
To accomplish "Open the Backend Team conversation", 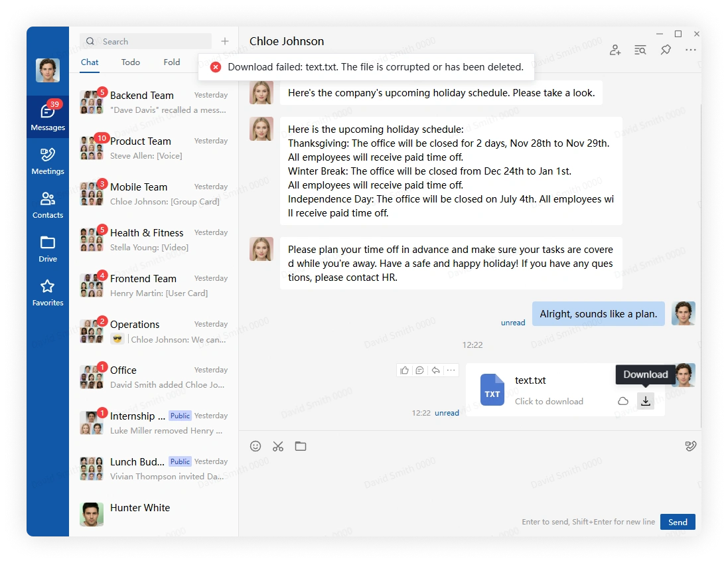I will [x=154, y=102].
